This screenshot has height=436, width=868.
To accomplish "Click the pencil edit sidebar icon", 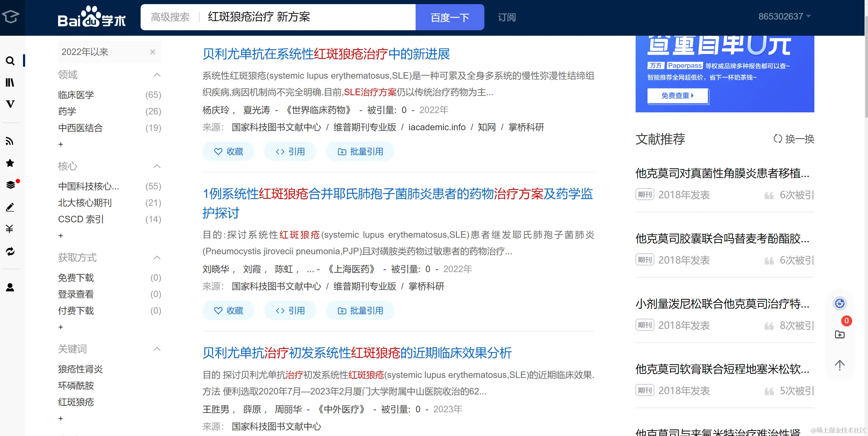I will click(10, 207).
